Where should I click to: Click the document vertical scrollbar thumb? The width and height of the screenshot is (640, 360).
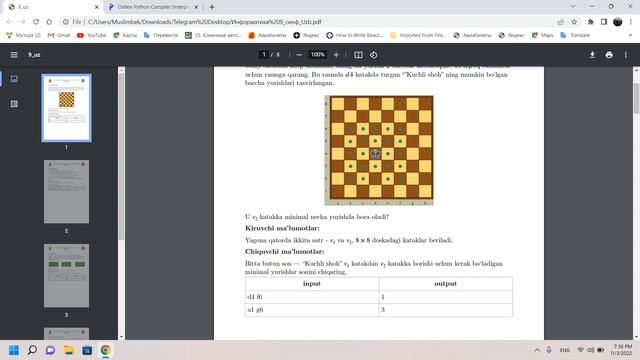pyautogui.click(x=636, y=98)
